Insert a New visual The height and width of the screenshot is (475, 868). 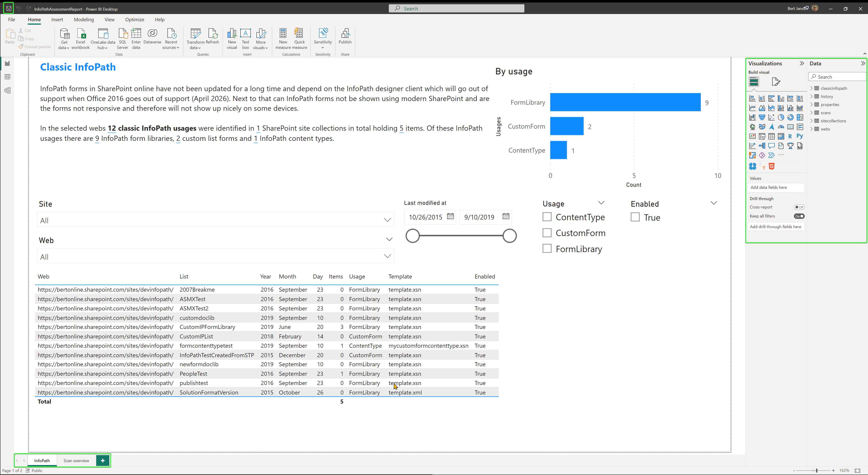click(232, 38)
